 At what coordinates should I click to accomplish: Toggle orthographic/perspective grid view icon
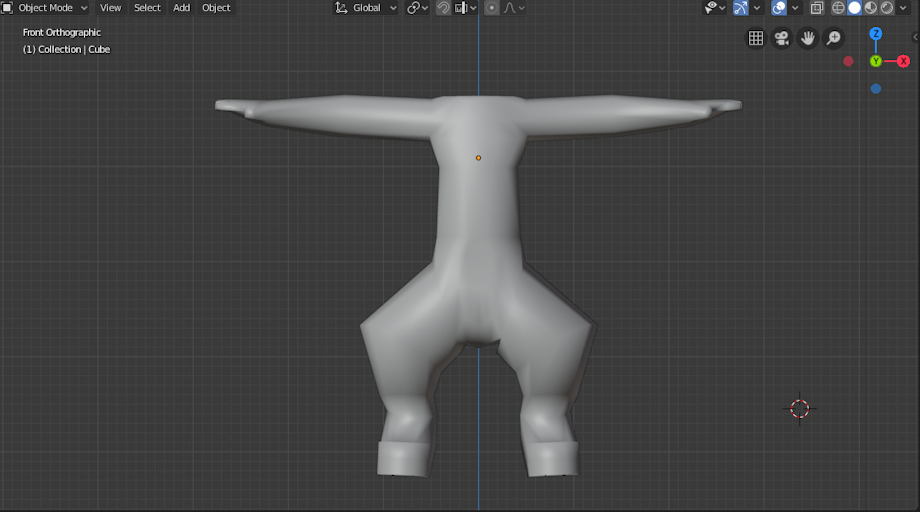[x=756, y=38]
